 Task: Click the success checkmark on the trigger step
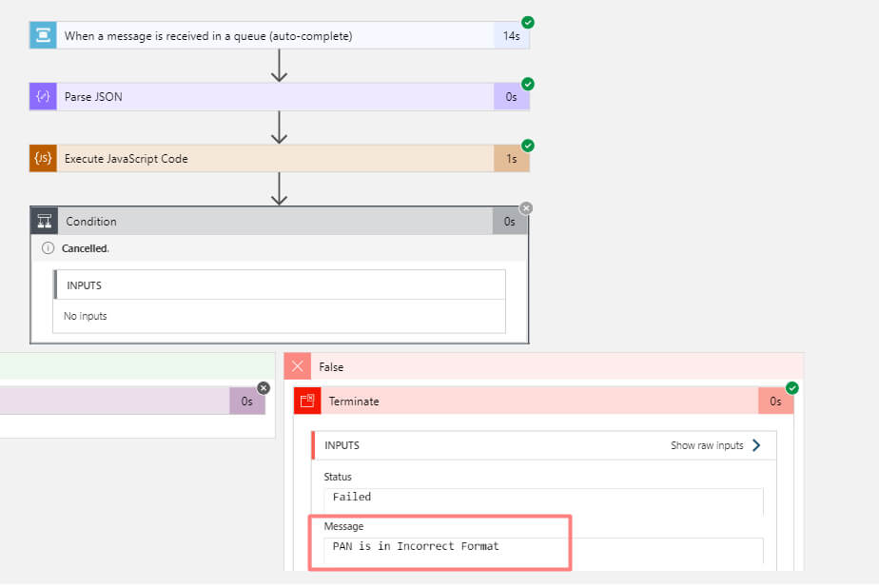click(x=526, y=22)
